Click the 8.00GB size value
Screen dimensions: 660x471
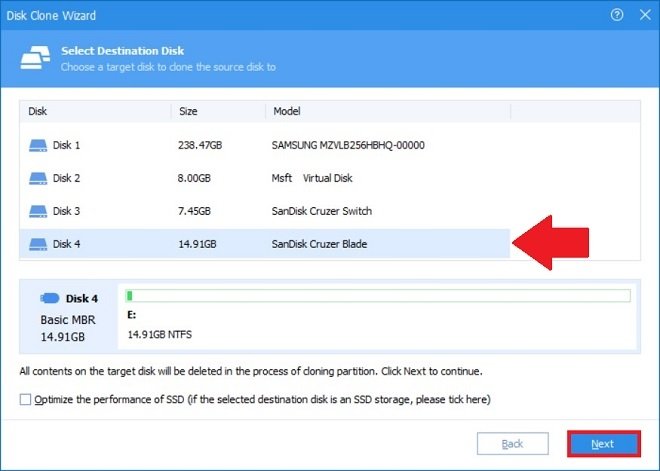194,178
